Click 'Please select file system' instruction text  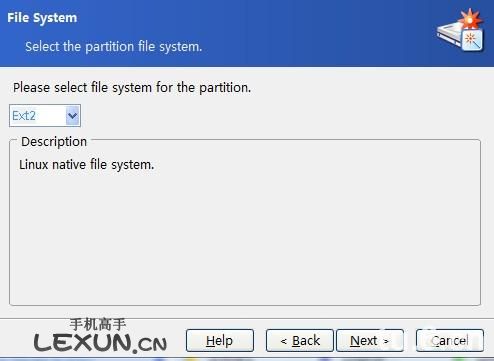coord(132,88)
